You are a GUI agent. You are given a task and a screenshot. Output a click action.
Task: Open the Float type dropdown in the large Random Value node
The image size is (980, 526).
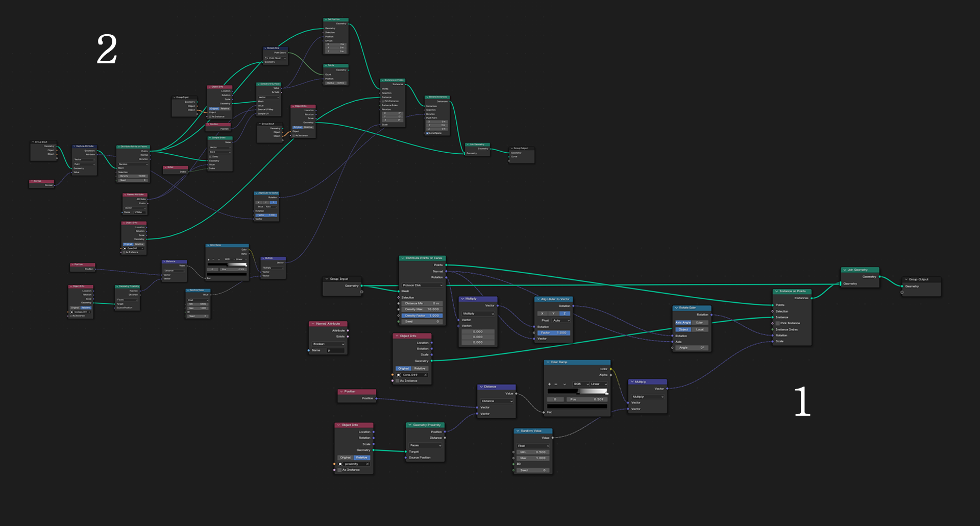coord(533,446)
